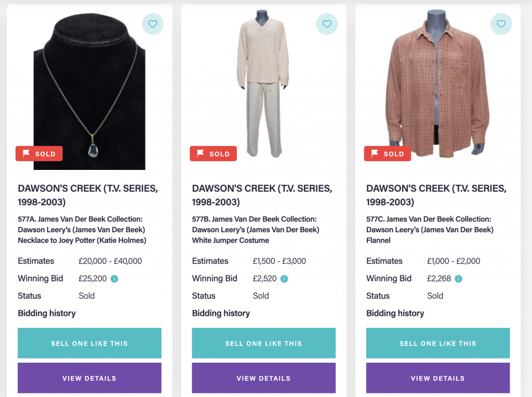Viewport: 532px width, 397px height.
Task: Click info icon beside £2,520 winning bid
Action: click(x=284, y=279)
